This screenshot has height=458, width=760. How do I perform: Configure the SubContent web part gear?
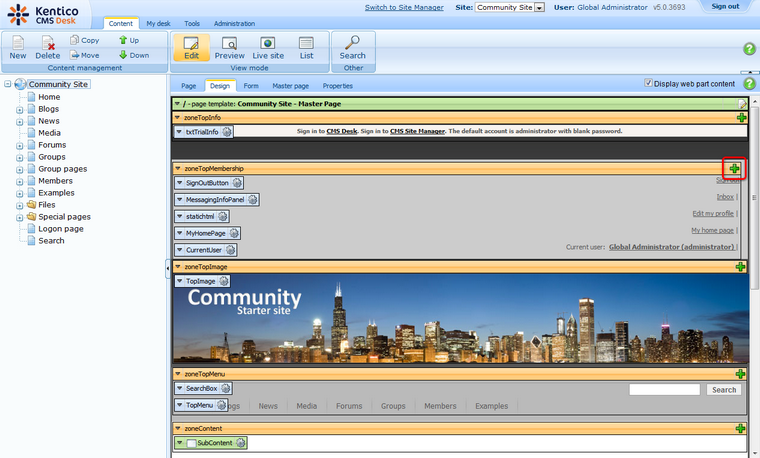(240, 442)
